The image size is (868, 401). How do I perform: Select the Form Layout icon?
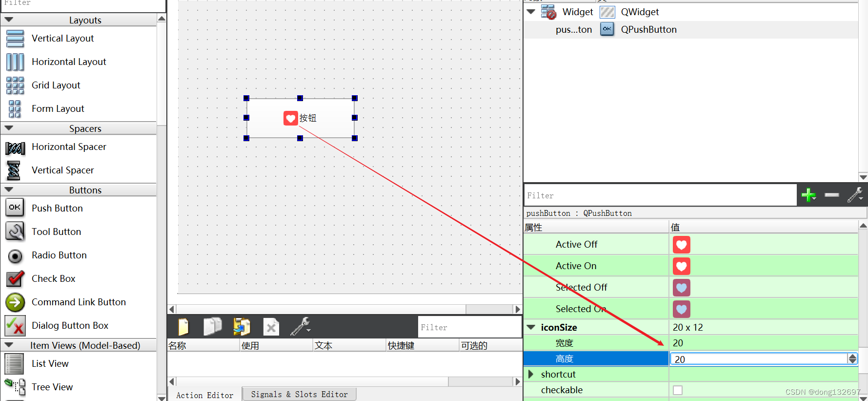point(15,109)
